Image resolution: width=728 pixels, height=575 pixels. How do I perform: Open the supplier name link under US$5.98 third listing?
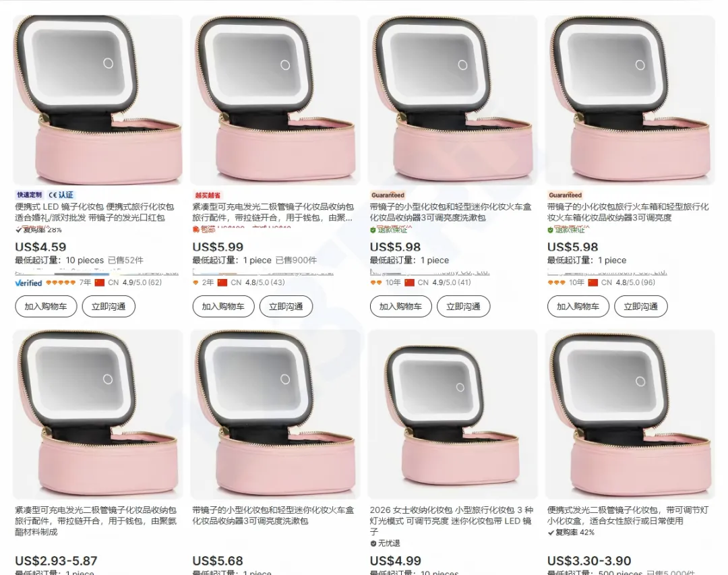click(429, 272)
